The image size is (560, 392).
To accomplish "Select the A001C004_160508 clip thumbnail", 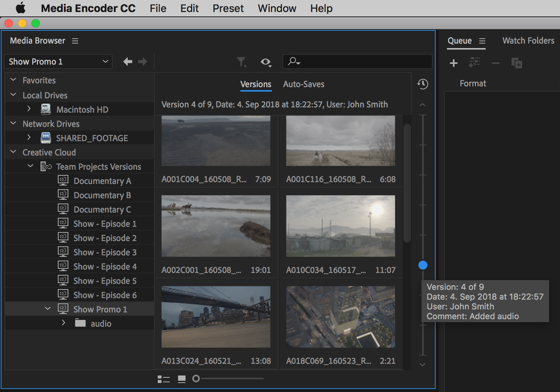I will pyautogui.click(x=216, y=141).
